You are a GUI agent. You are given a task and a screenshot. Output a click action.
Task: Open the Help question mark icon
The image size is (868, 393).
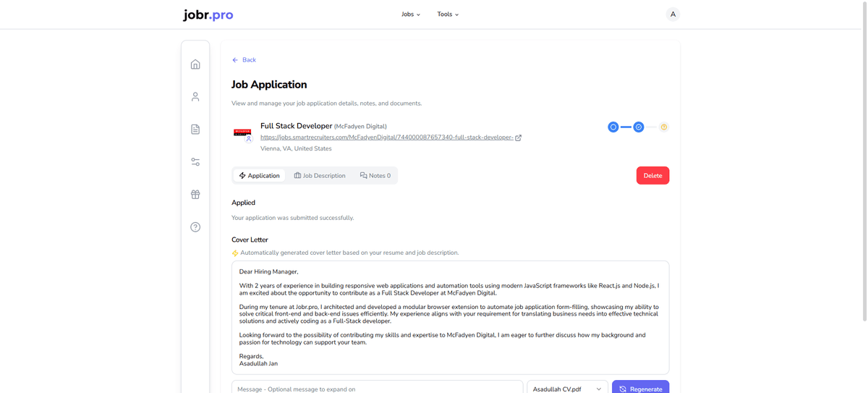(195, 227)
